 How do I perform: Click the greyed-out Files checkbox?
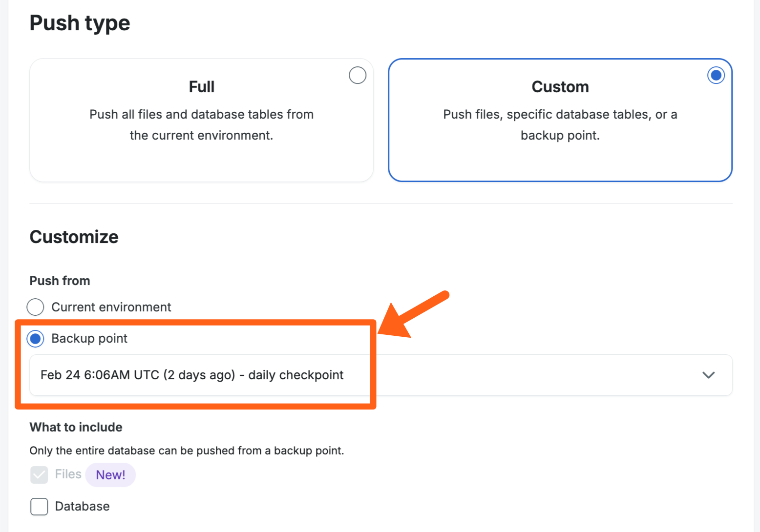(x=39, y=474)
